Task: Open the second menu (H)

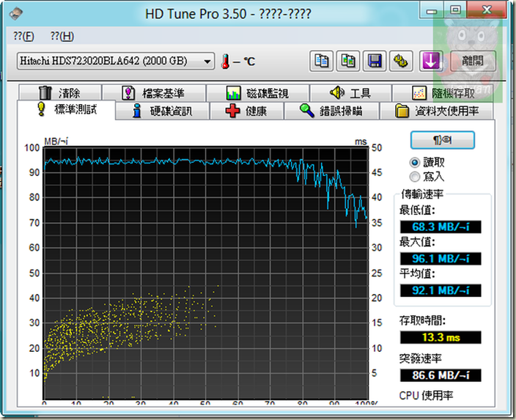Action: click(62, 36)
